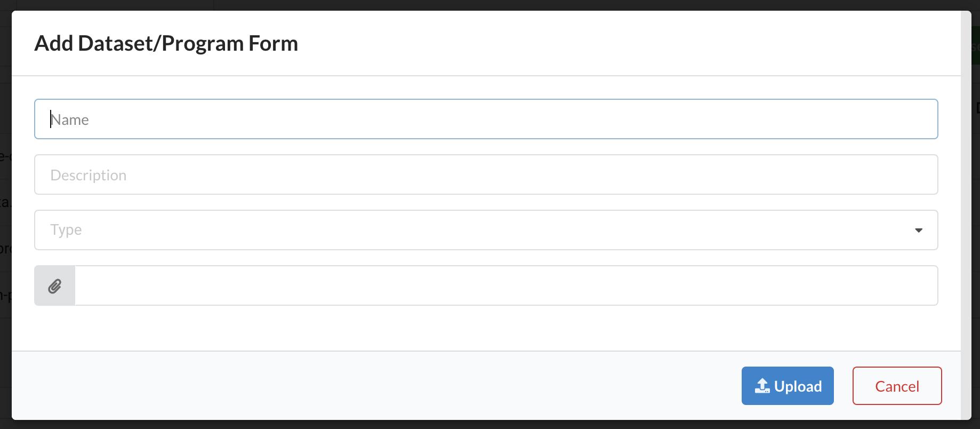Click the dimmed backdrop left of the modal
Image resolution: width=980 pixels, height=429 pixels.
coord(5,213)
